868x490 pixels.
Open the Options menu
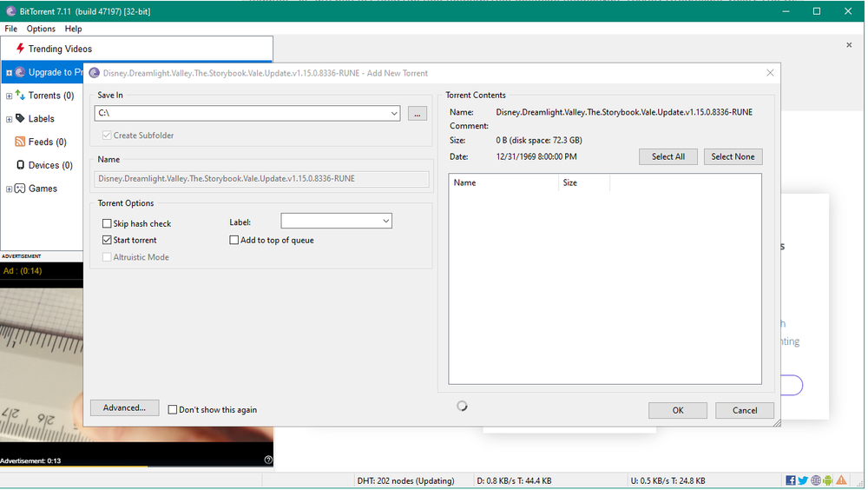click(x=41, y=29)
